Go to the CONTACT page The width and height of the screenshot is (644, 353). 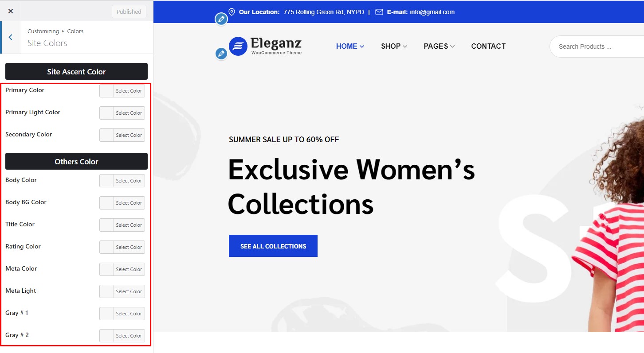point(488,46)
